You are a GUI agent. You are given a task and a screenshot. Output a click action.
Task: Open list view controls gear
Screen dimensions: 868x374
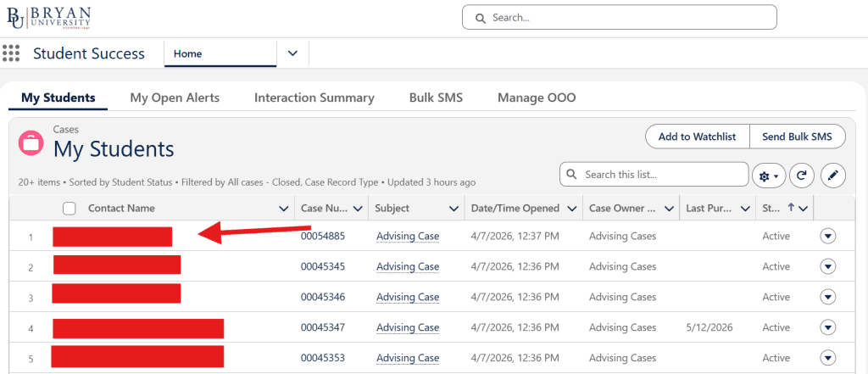(x=768, y=176)
